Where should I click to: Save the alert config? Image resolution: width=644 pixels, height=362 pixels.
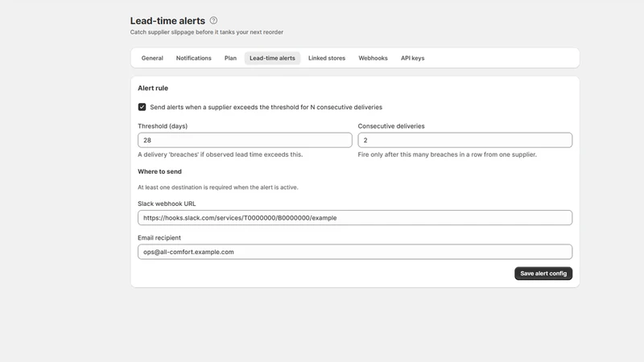(x=543, y=274)
